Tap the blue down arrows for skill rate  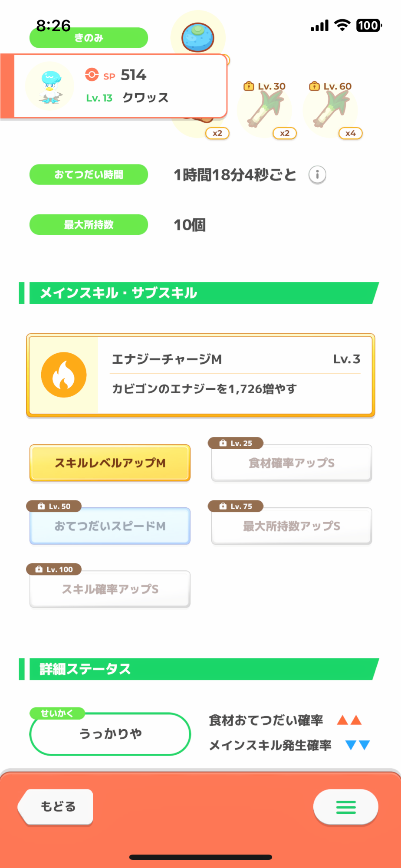click(x=357, y=745)
